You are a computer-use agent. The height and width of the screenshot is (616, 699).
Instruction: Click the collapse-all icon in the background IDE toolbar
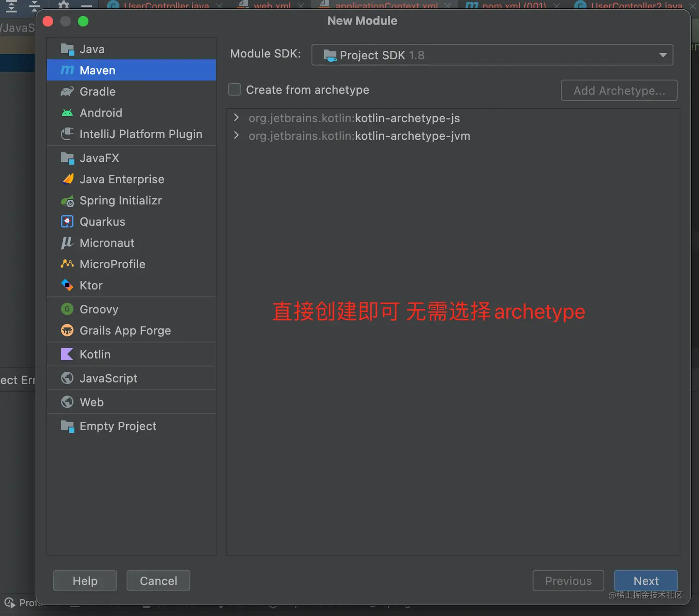pyautogui.click(x=35, y=6)
